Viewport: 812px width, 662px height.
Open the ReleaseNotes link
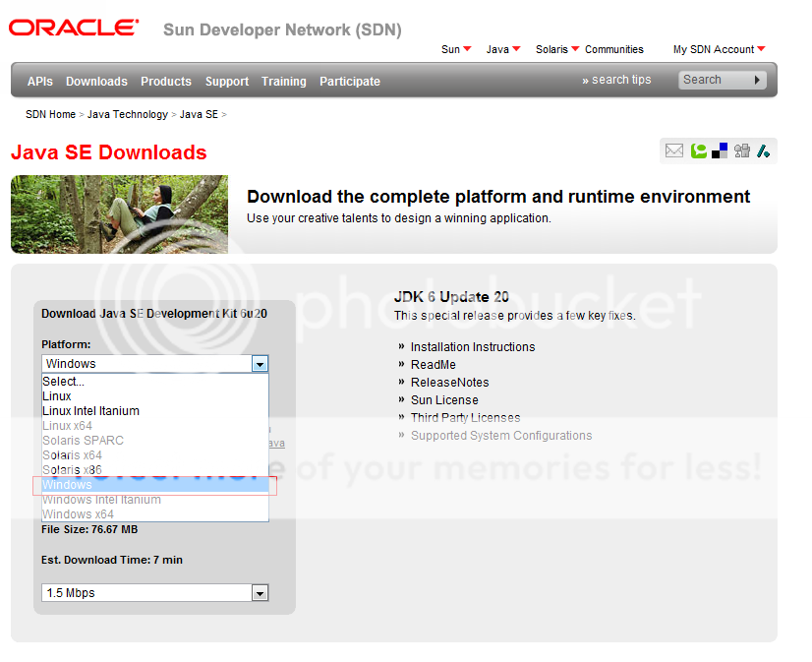click(449, 383)
